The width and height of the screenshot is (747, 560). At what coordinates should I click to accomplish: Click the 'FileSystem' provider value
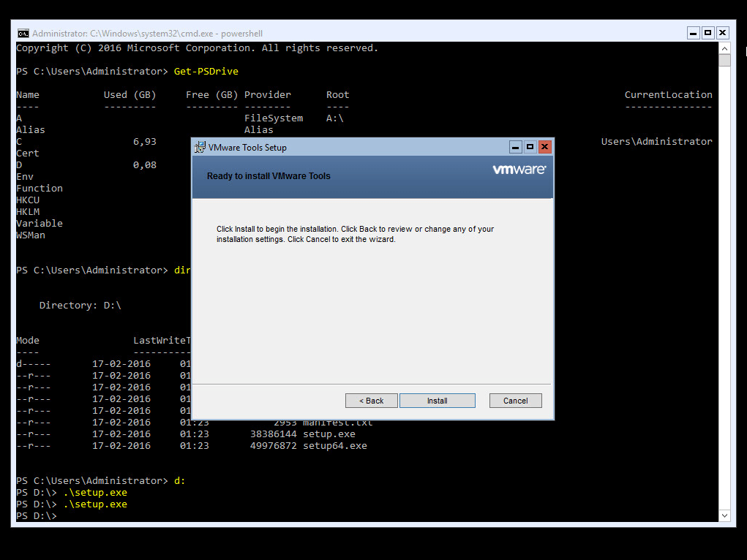click(x=274, y=118)
